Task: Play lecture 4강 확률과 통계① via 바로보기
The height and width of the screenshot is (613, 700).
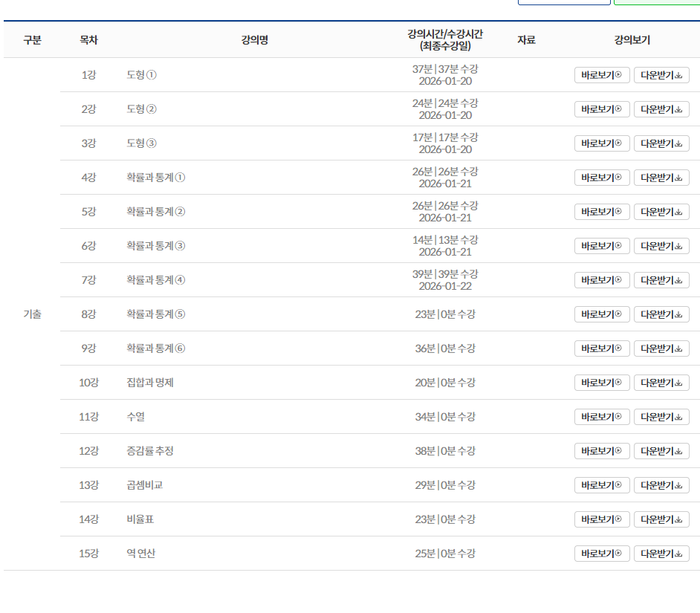Action: coord(602,178)
